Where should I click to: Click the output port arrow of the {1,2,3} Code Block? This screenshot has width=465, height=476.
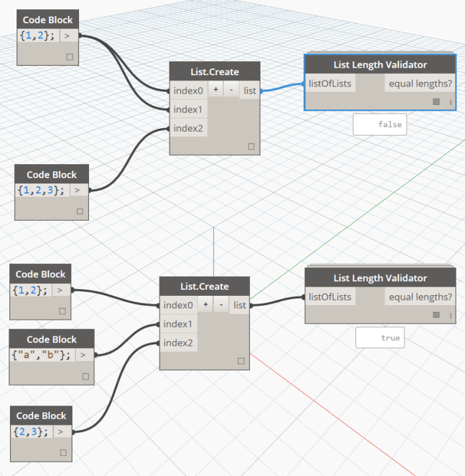78,190
